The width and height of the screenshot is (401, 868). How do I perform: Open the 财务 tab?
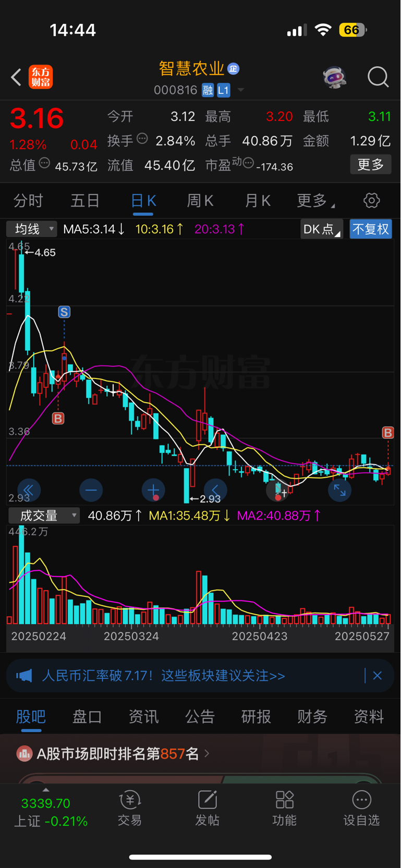tap(312, 717)
